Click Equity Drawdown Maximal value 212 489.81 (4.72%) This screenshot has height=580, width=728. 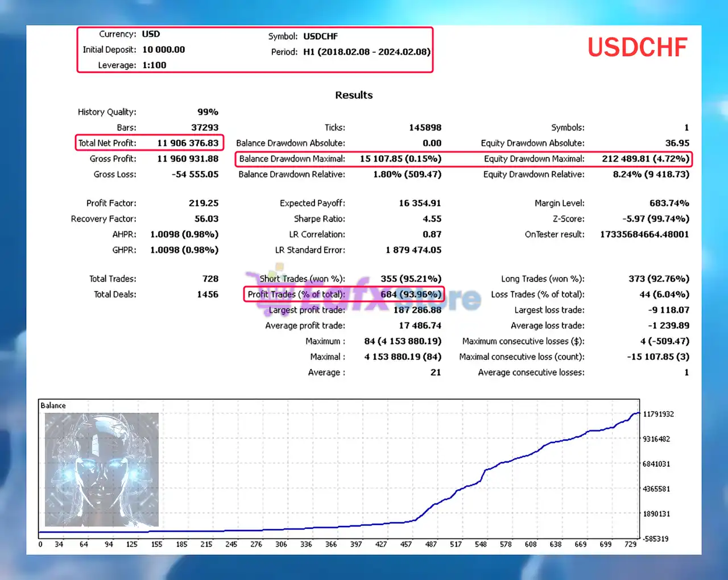click(646, 159)
